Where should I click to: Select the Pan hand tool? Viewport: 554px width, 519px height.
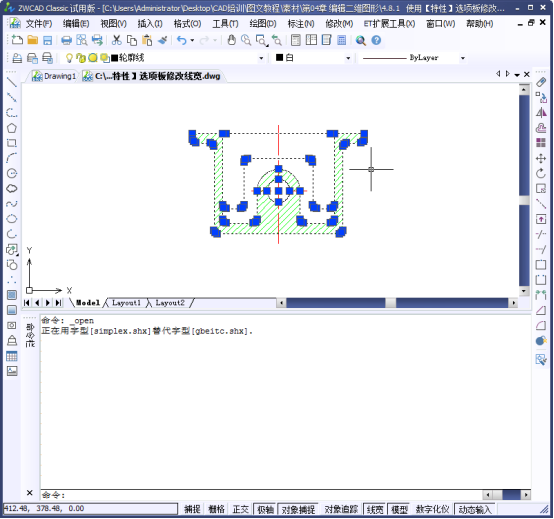click(x=231, y=40)
